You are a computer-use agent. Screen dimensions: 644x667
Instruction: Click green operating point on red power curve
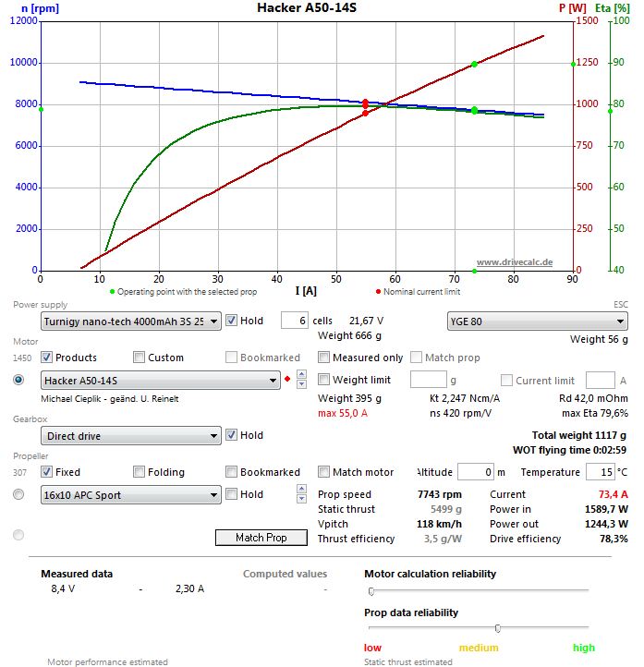coord(474,65)
